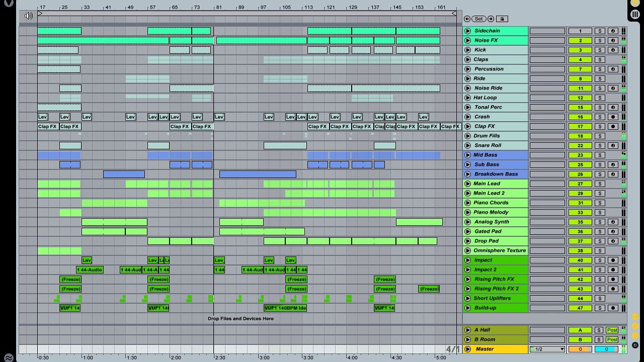Toggle Post on A Hall return
Image resolution: width=644 pixels, height=362 pixels.
[612, 330]
